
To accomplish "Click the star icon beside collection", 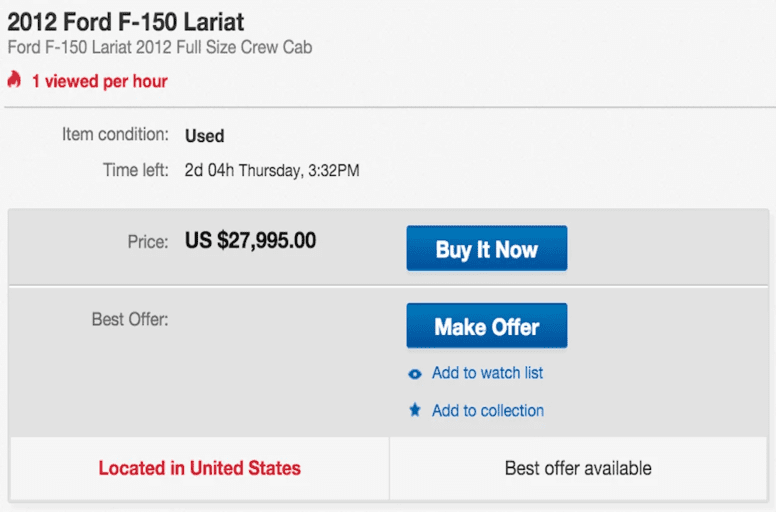I will [415, 411].
